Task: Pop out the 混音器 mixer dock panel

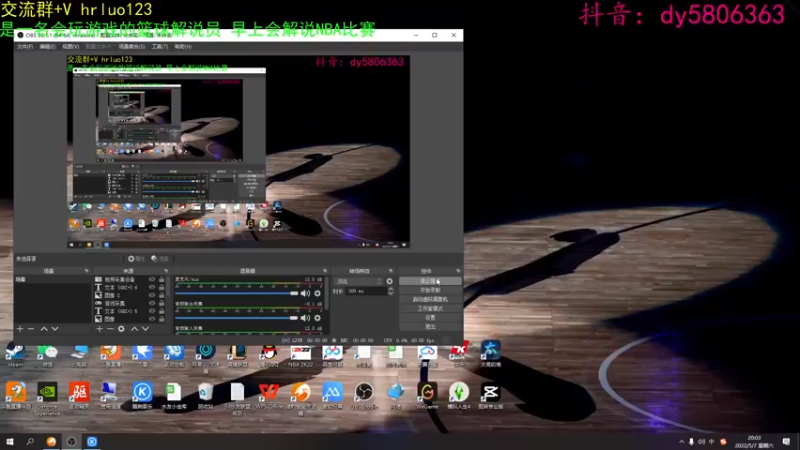Action: coord(325,271)
